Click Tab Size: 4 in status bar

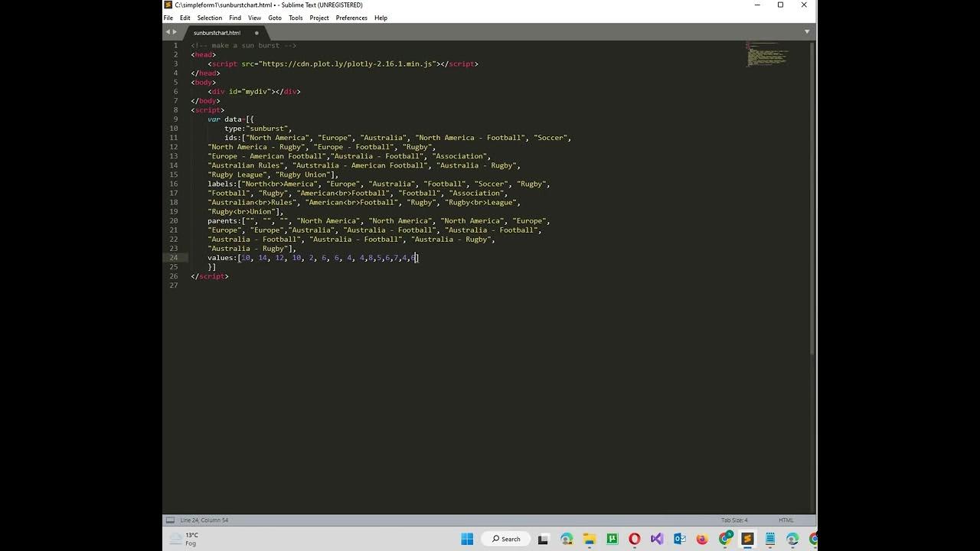pos(734,520)
